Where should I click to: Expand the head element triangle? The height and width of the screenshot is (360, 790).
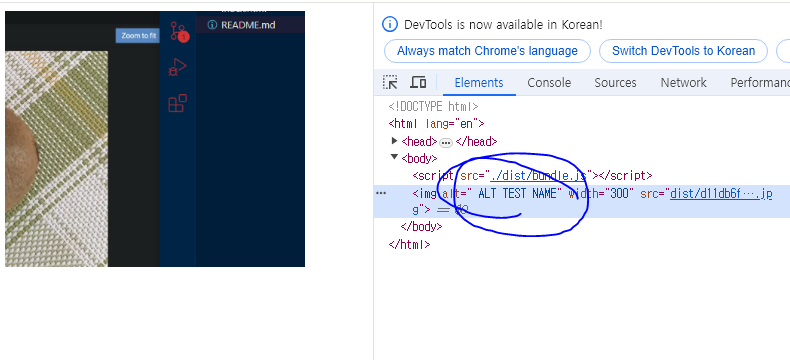click(x=394, y=140)
